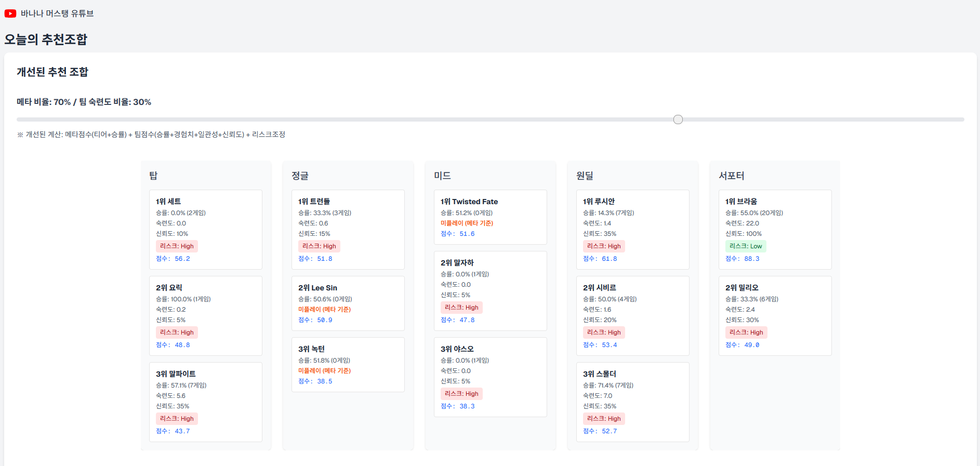980x466 pixels.
Task: Click the 숙련도: 5.6 value for 말파이트
Action: 170,396
